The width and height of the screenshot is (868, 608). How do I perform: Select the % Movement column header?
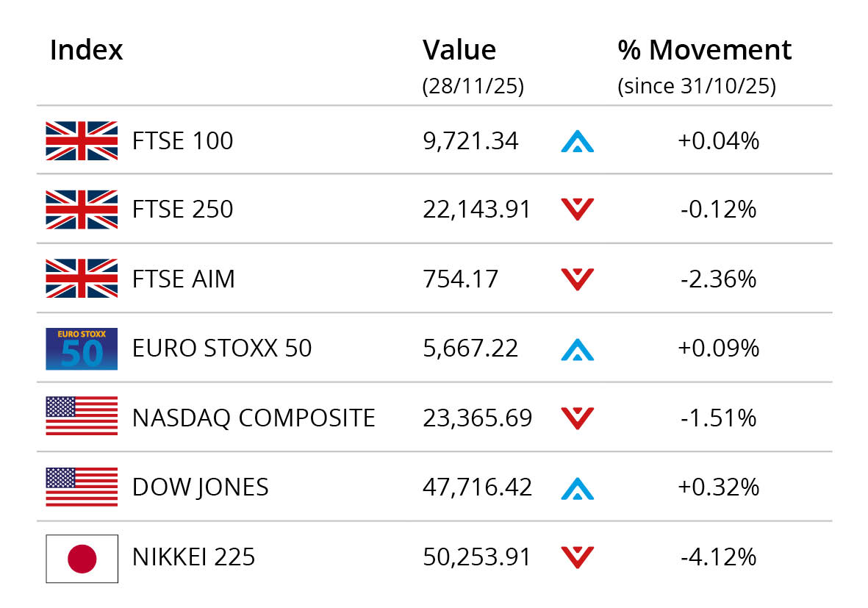point(704,50)
